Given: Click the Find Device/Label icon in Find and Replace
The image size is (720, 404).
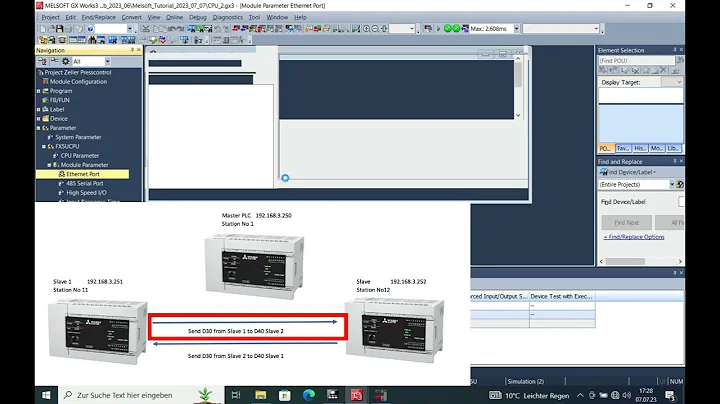Looking at the screenshot, I should 604,172.
